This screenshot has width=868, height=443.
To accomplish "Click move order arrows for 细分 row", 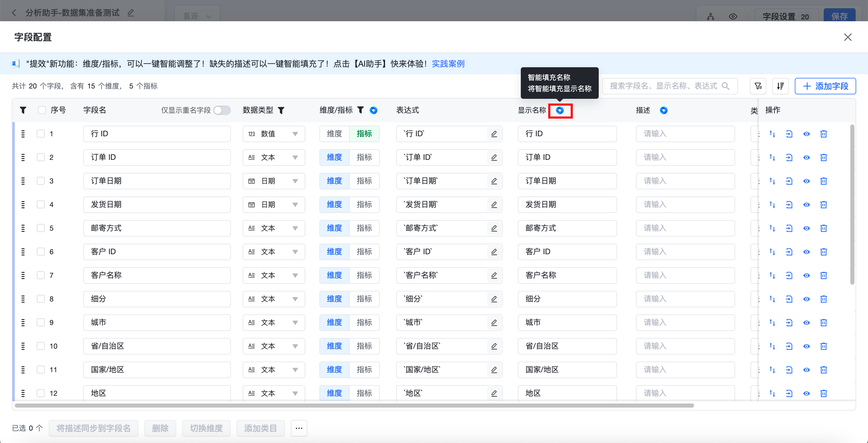I will click(772, 299).
